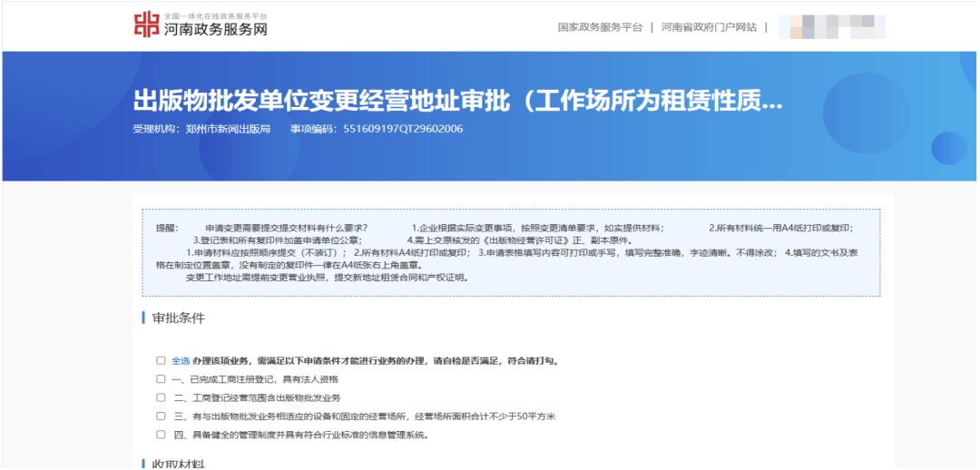This screenshot has height=470, width=980.
Task: Check the box for 工商登记经营范围含出版物批发业务
Action: click(161, 397)
